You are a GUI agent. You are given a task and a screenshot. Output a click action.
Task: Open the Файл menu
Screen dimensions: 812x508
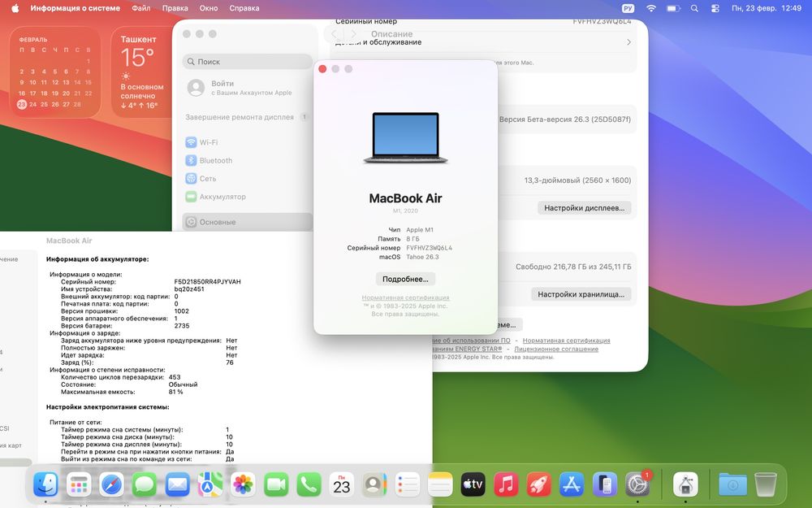[140, 8]
